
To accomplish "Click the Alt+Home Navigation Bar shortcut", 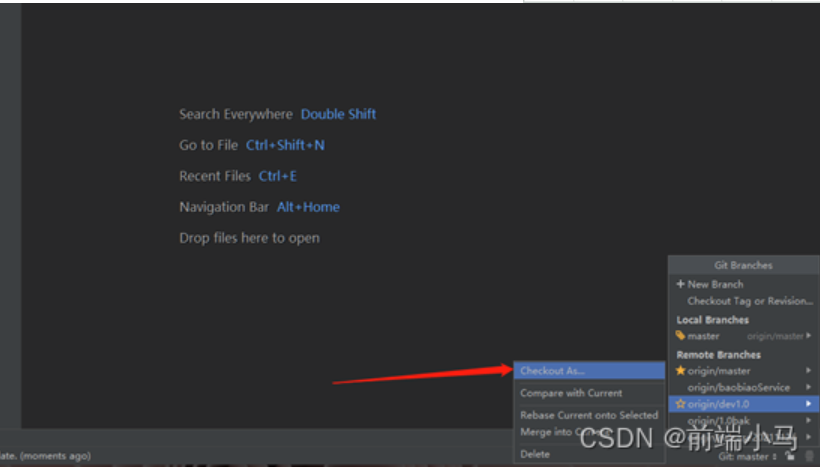I will (x=308, y=207).
